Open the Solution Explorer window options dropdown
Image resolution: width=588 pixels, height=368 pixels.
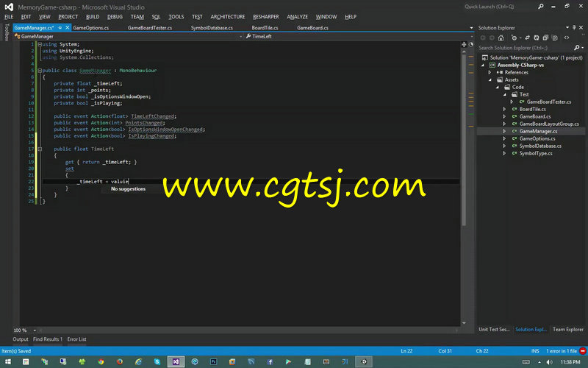(x=567, y=27)
